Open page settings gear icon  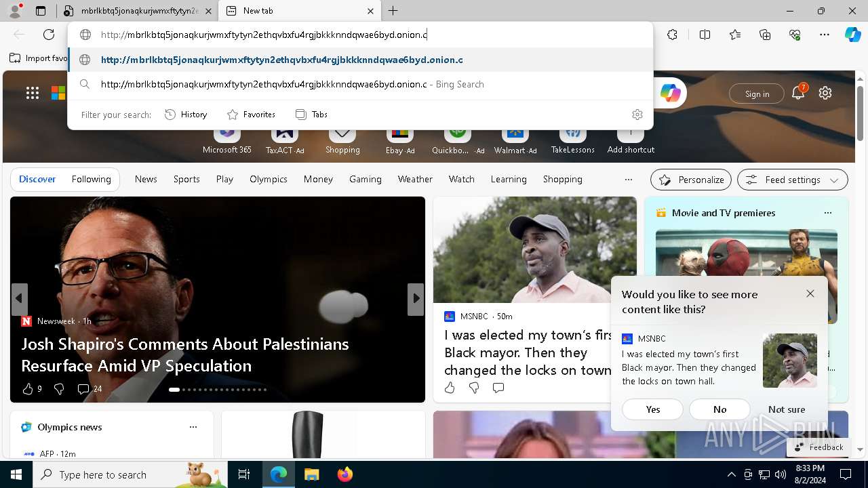pyautogui.click(x=825, y=93)
